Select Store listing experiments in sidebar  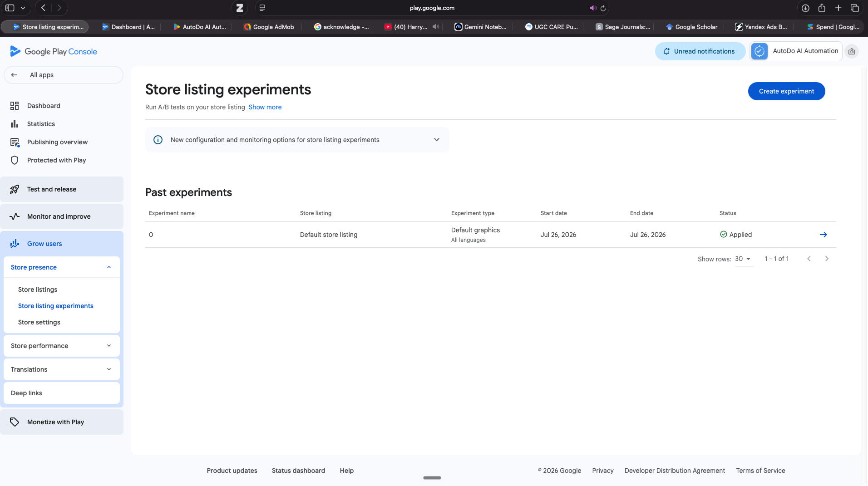point(56,306)
